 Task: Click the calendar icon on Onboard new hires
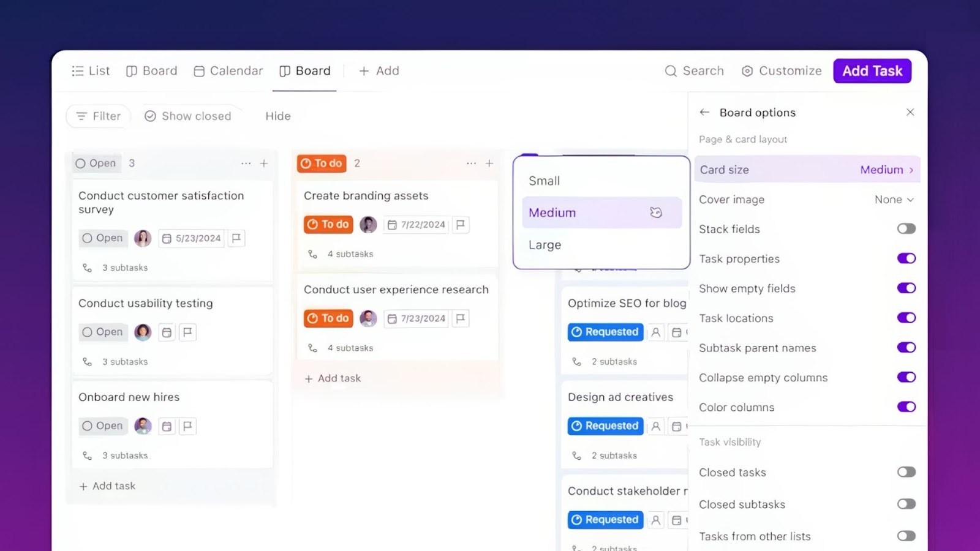pos(167,426)
